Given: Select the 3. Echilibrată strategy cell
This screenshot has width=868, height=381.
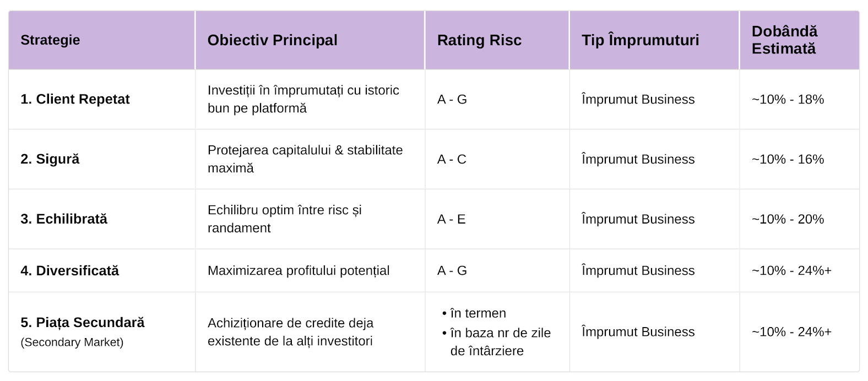Looking at the screenshot, I should coord(64,219).
